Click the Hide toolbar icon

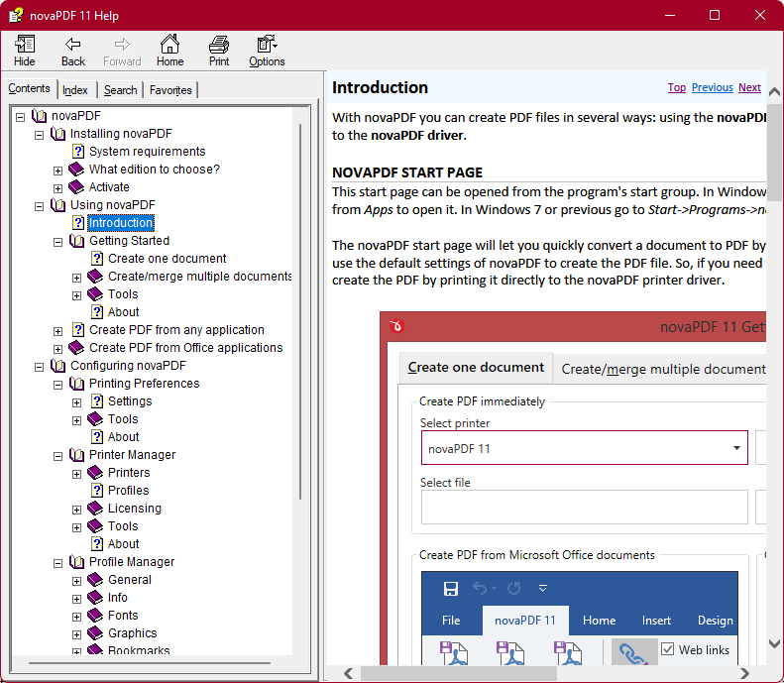coord(24,50)
